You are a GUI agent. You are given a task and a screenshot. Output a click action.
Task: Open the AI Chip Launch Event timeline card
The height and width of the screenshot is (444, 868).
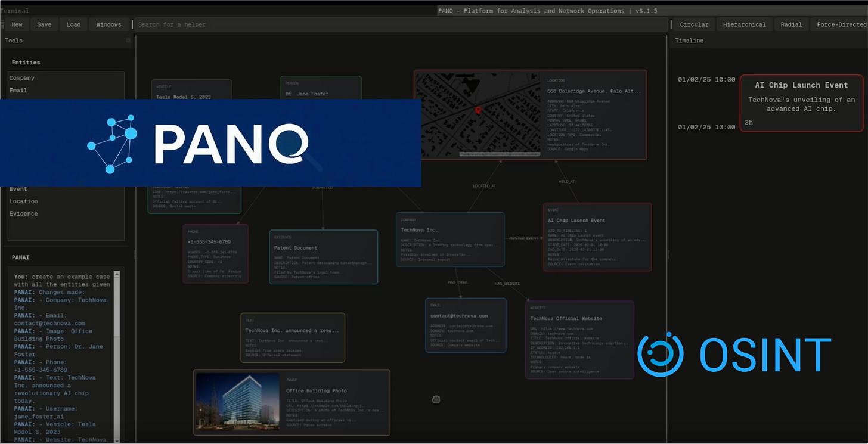(x=801, y=103)
